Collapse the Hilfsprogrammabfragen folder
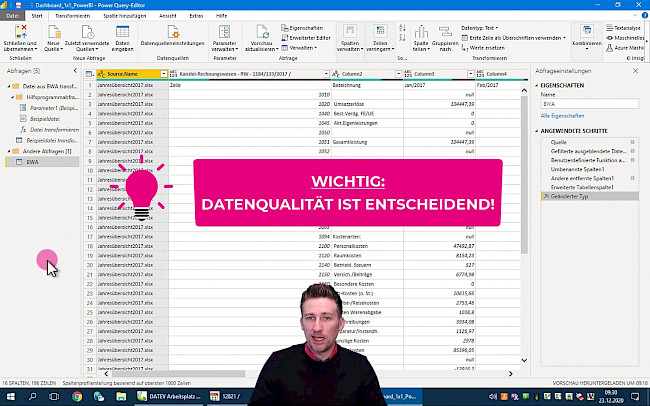The height and width of the screenshot is (406, 650). tap(12, 97)
